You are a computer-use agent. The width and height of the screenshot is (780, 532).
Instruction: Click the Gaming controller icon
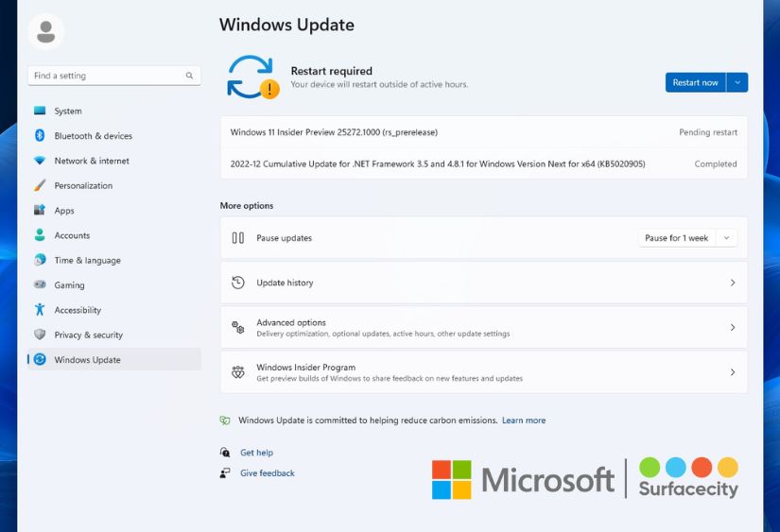pos(40,285)
